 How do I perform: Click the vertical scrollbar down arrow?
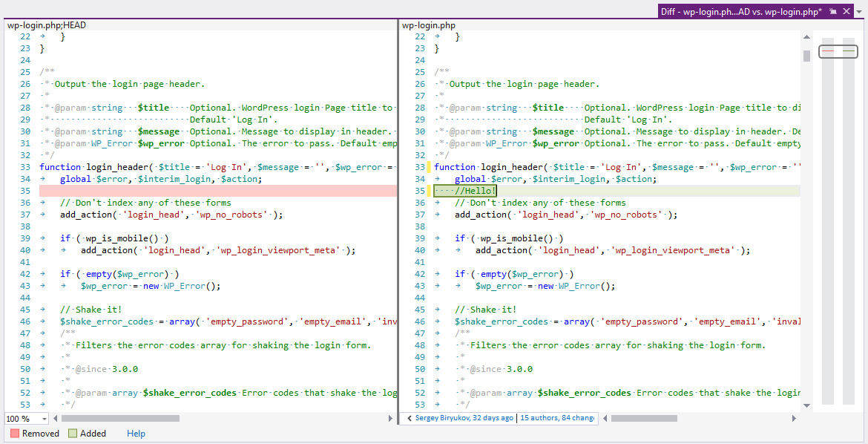click(x=806, y=405)
